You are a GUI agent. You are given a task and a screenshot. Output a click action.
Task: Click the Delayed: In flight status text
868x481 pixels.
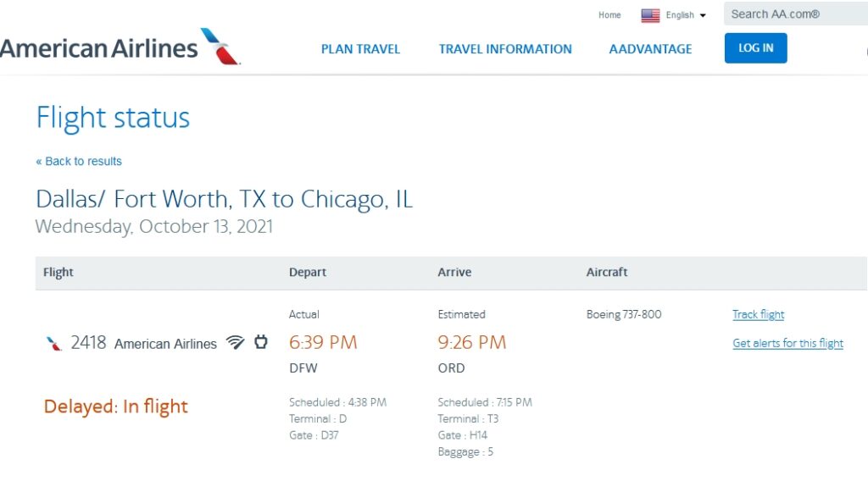click(x=116, y=406)
